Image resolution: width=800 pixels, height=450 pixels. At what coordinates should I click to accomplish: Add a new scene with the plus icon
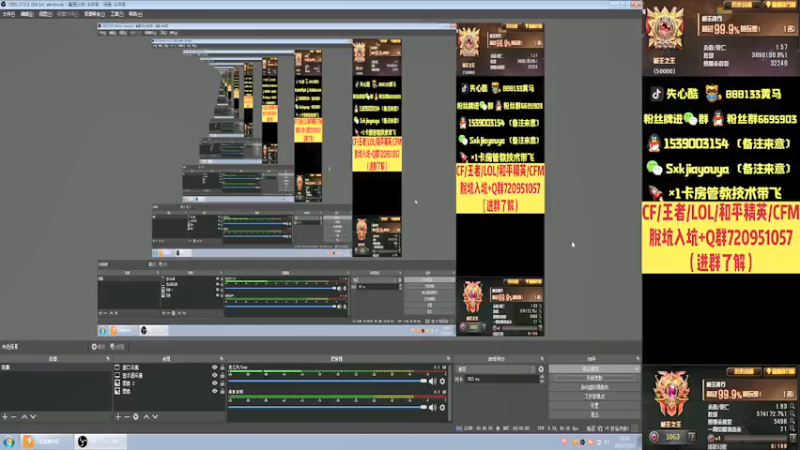pos(5,417)
